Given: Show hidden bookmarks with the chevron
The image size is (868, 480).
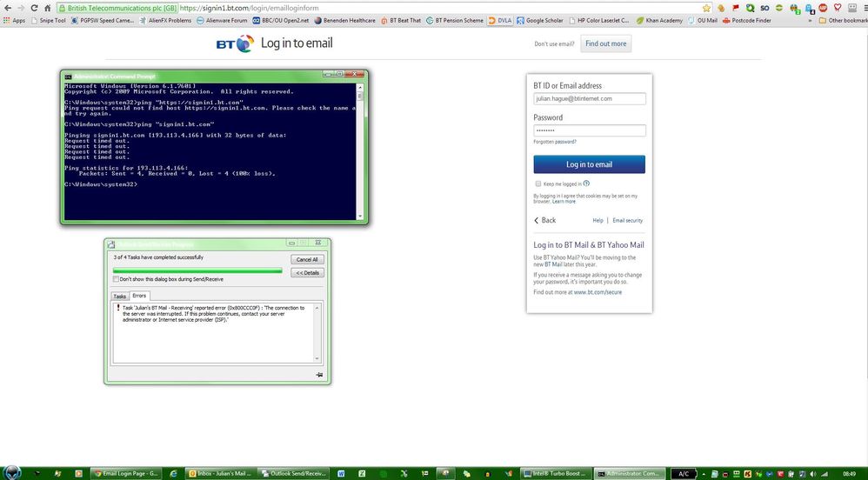Looking at the screenshot, I should (x=811, y=21).
